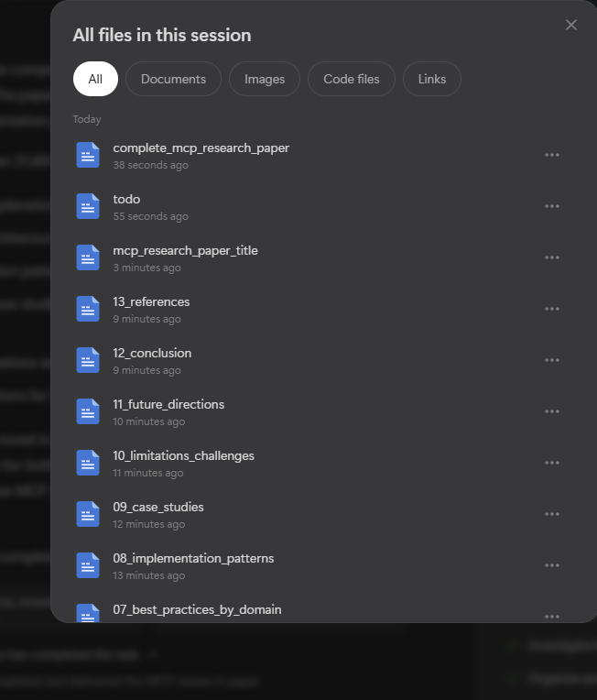Click the '55 seconds ago' timestamp
This screenshot has width=597, height=700.
click(151, 216)
